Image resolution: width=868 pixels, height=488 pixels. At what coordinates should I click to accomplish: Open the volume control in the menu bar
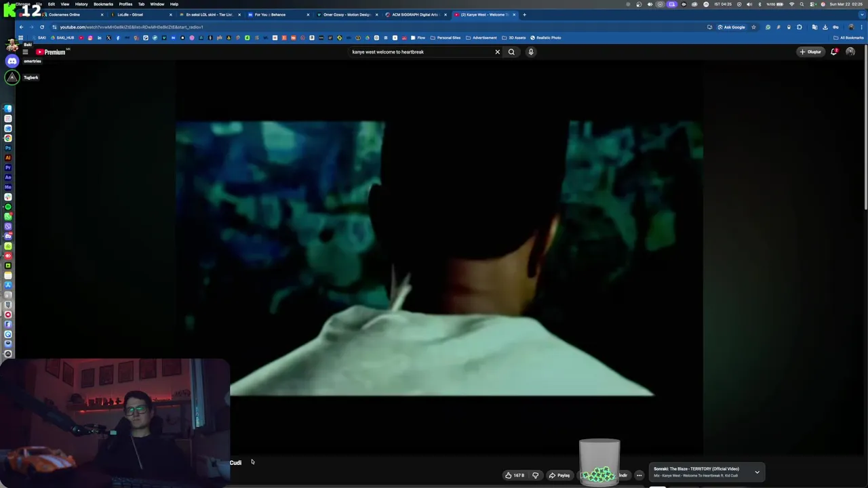[749, 4]
